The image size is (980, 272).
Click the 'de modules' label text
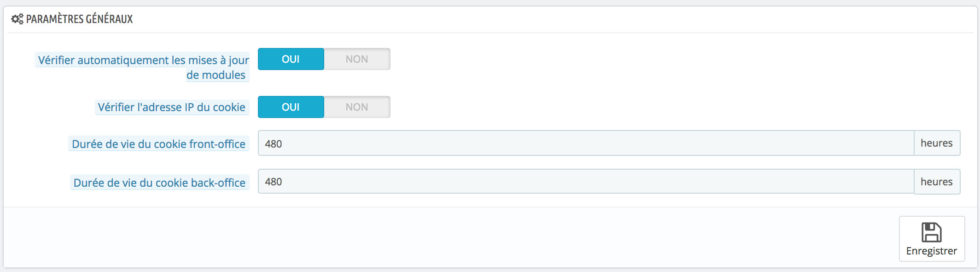216,75
